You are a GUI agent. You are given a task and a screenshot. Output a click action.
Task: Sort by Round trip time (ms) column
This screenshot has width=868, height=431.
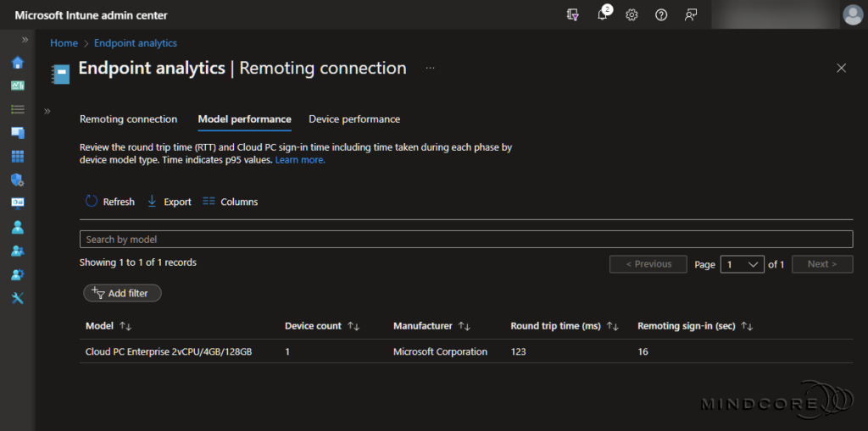pos(565,327)
